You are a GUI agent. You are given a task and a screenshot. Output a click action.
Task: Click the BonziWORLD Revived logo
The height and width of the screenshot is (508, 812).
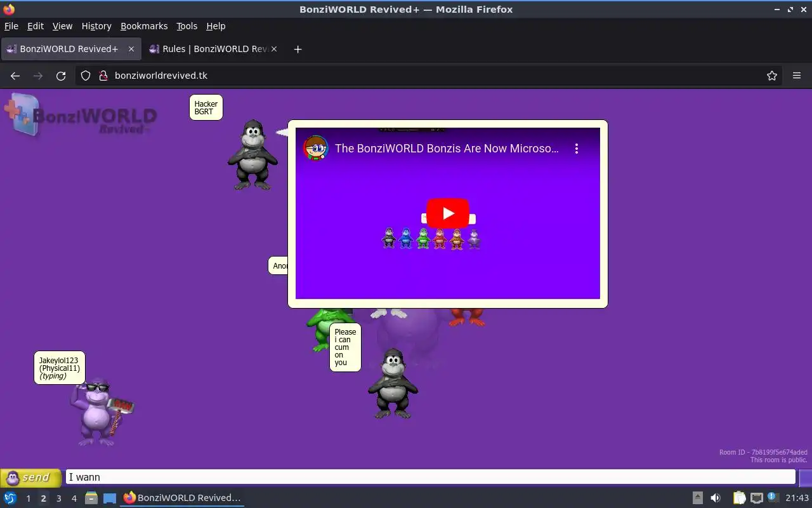tap(81, 115)
